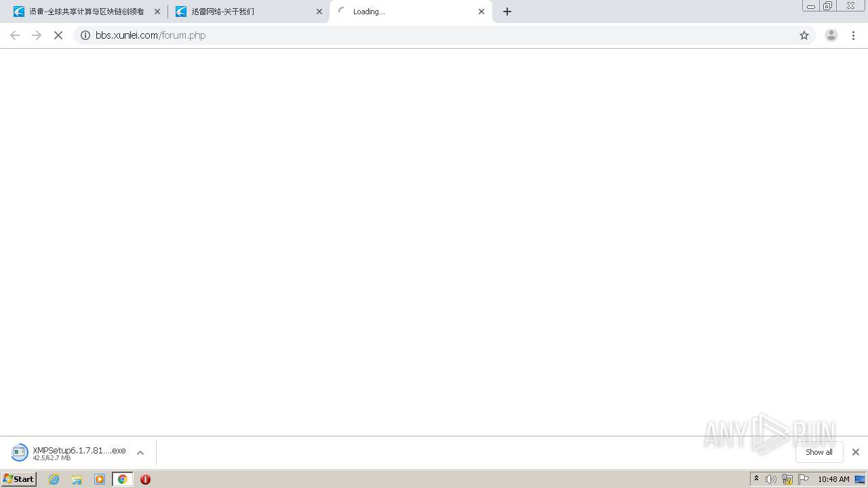View site information icon
This screenshot has width=868, height=488.
(x=85, y=35)
